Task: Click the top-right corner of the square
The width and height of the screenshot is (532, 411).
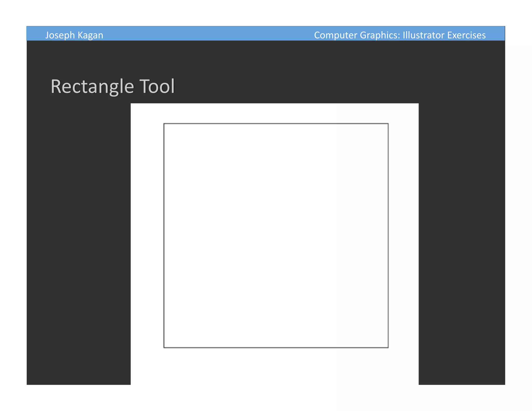Action: pyautogui.click(x=388, y=124)
